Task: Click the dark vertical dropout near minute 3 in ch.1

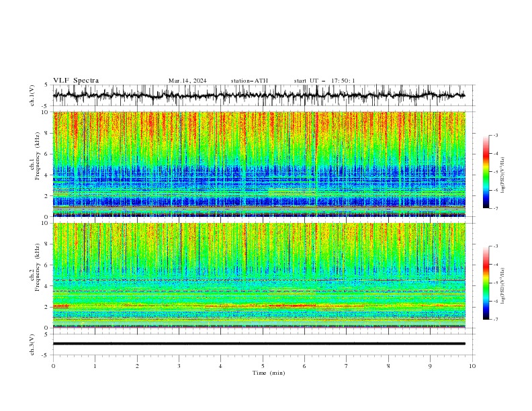Action: pos(181,164)
